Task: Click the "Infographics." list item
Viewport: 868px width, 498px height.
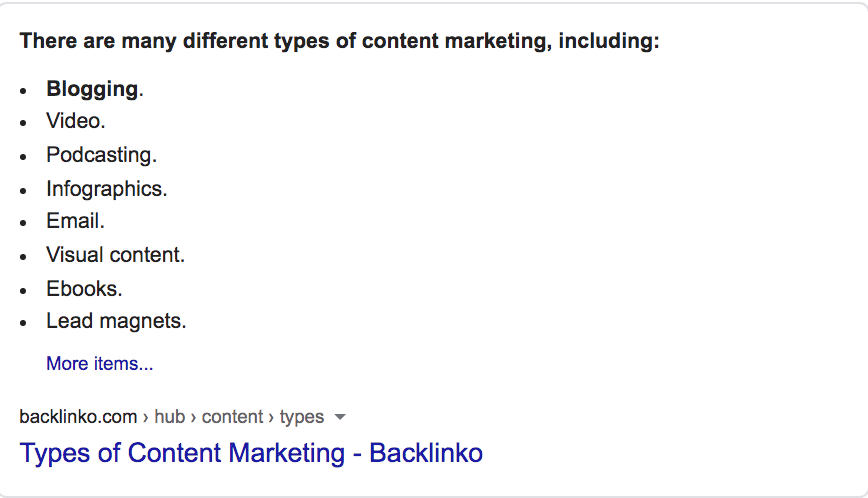Action: (107, 189)
